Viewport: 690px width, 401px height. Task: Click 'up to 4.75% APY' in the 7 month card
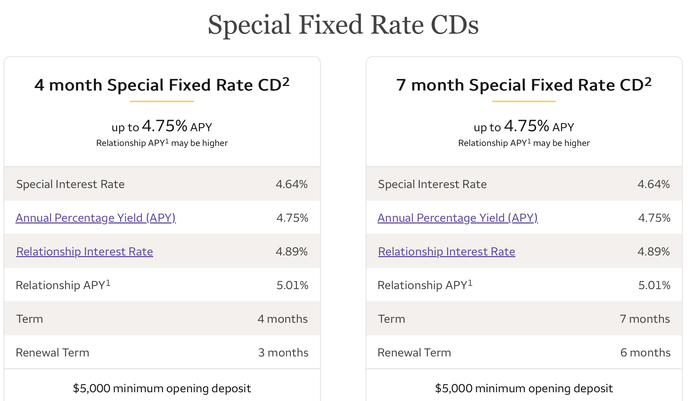point(524,126)
